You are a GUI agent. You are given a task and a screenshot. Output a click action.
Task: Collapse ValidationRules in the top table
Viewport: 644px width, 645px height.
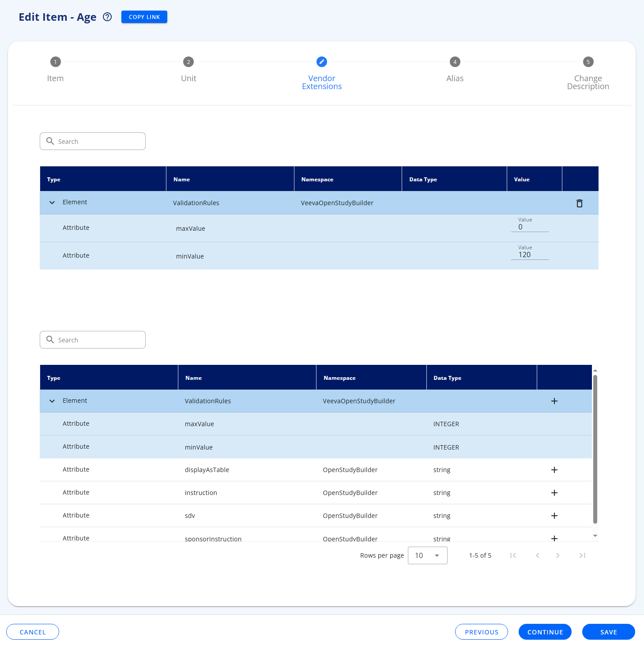click(x=52, y=202)
